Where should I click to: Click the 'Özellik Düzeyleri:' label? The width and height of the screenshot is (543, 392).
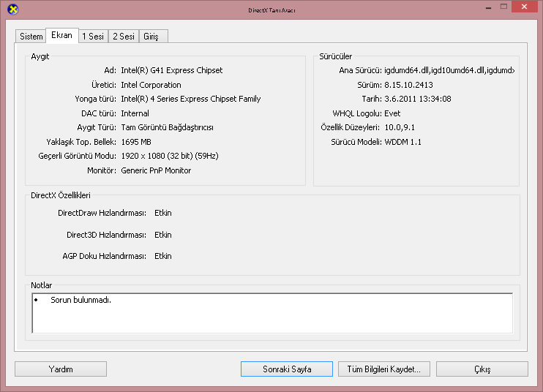click(x=350, y=128)
